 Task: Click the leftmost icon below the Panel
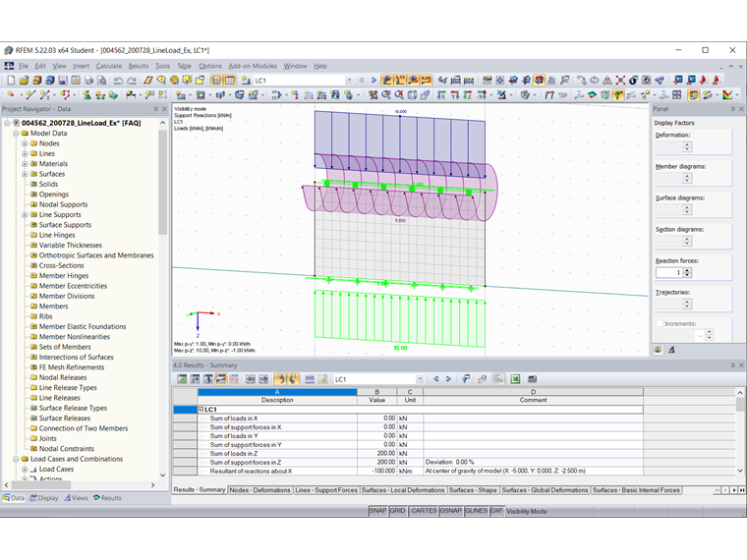(x=659, y=350)
